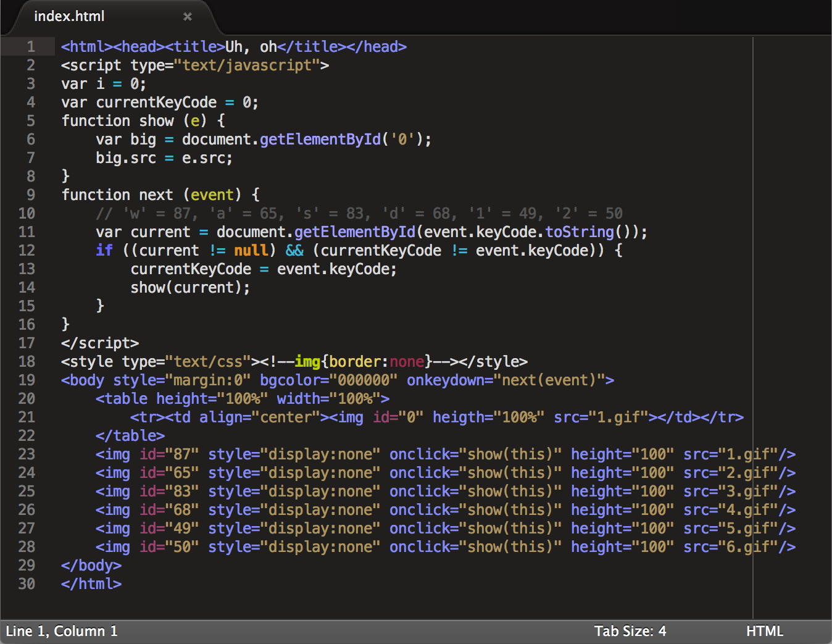Click line number 30 in the gutter
The height and width of the screenshot is (644, 832).
tap(27, 583)
